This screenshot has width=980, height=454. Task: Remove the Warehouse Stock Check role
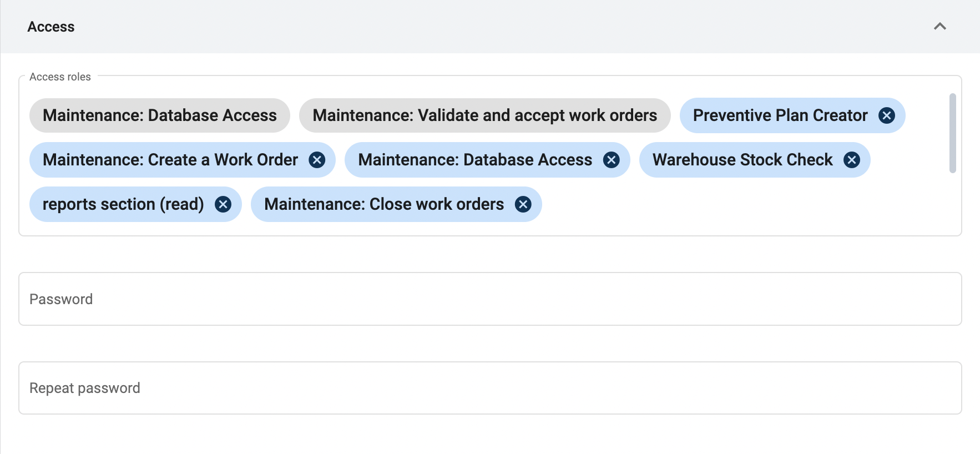click(852, 160)
